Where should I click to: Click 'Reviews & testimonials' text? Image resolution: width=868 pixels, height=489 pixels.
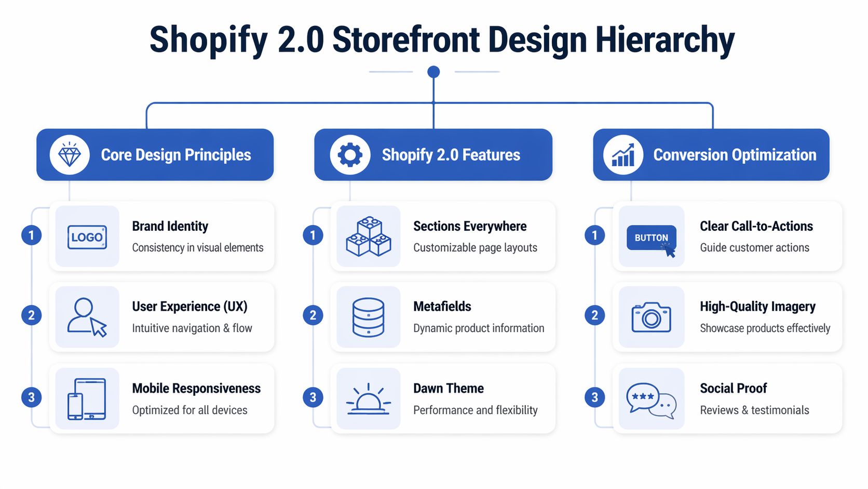point(754,410)
